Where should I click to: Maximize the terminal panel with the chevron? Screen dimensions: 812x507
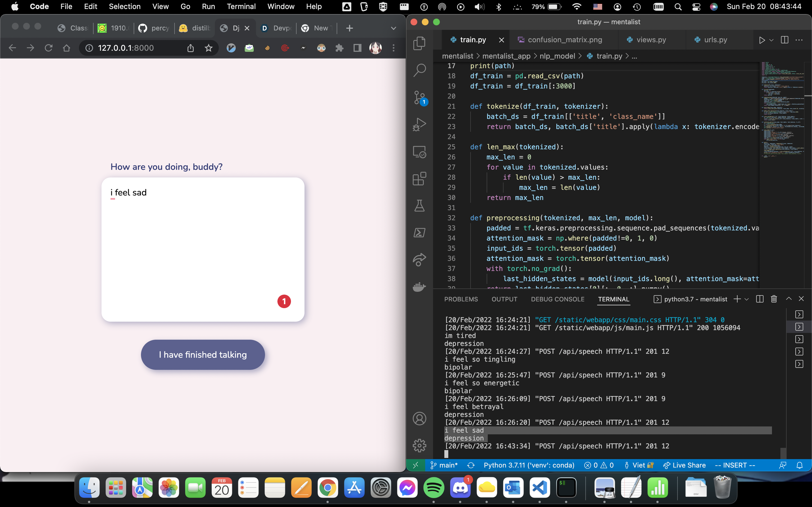pyautogui.click(x=789, y=299)
